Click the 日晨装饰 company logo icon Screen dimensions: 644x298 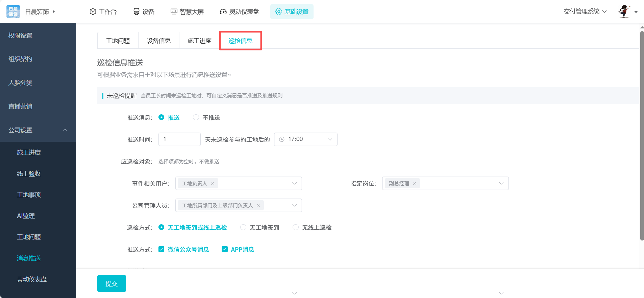click(x=13, y=12)
